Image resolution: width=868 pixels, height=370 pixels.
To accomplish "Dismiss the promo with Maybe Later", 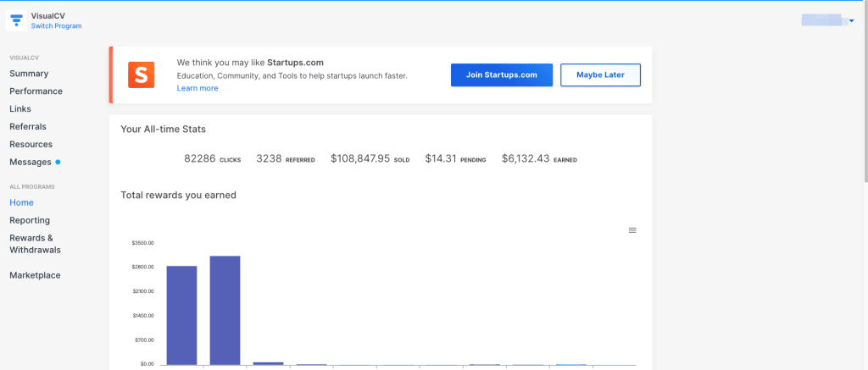I will (601, 75).
